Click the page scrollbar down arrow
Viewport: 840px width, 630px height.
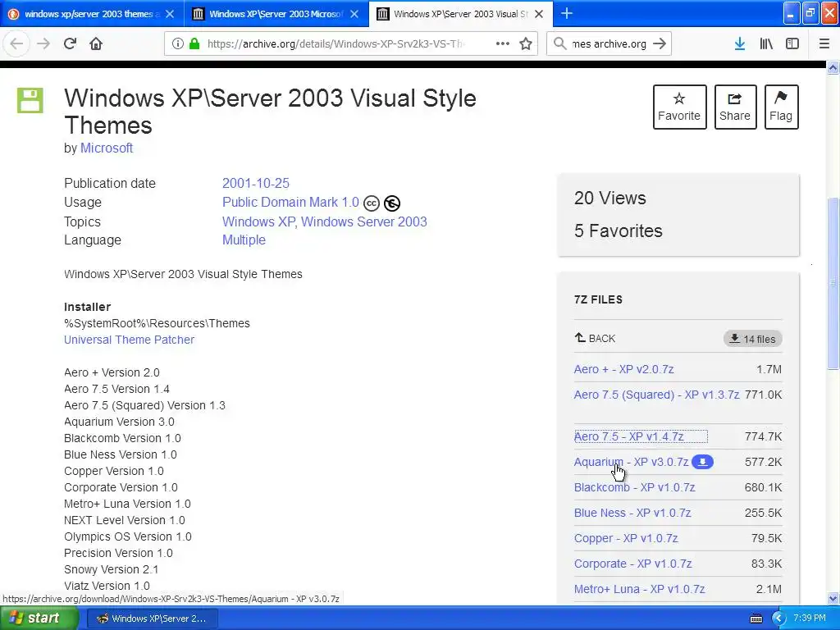coord(833,598)
